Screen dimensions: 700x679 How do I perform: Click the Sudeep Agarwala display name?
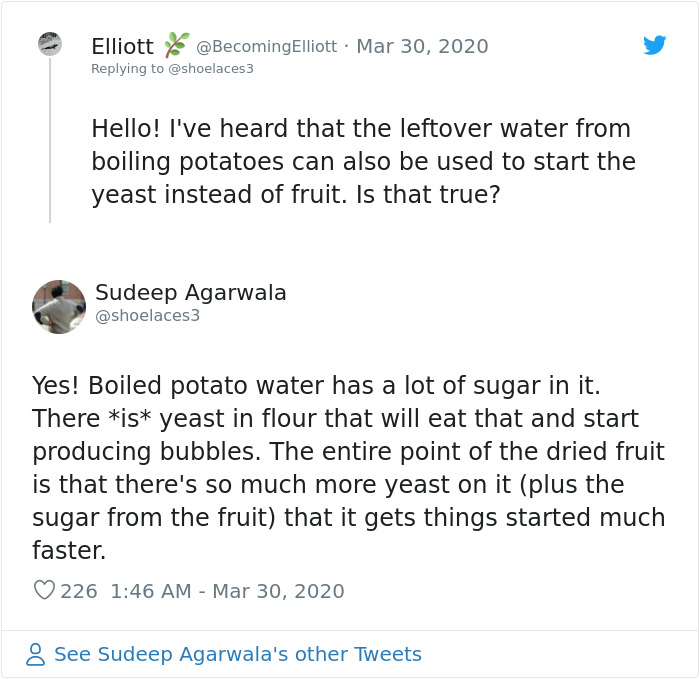191,293
